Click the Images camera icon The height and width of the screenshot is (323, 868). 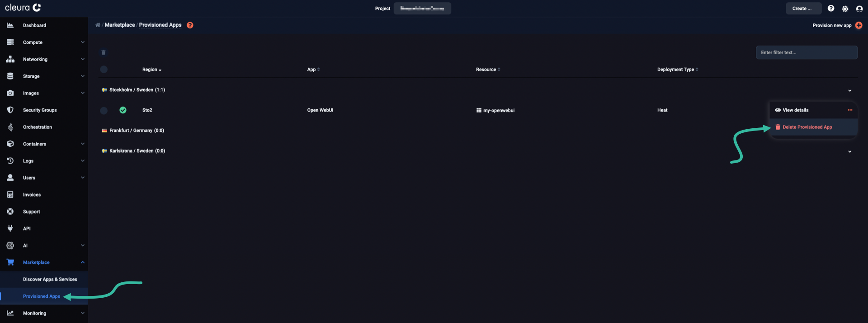point(10,93)
